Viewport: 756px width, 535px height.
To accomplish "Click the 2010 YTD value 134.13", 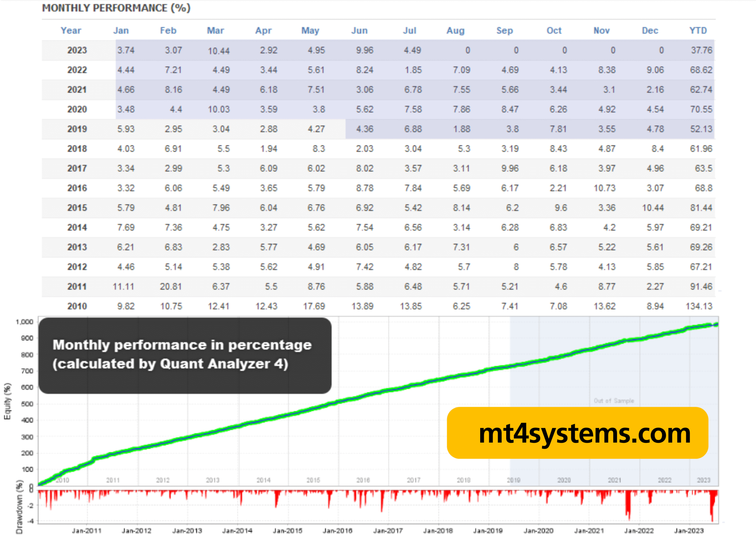I will tap(699, 306).
